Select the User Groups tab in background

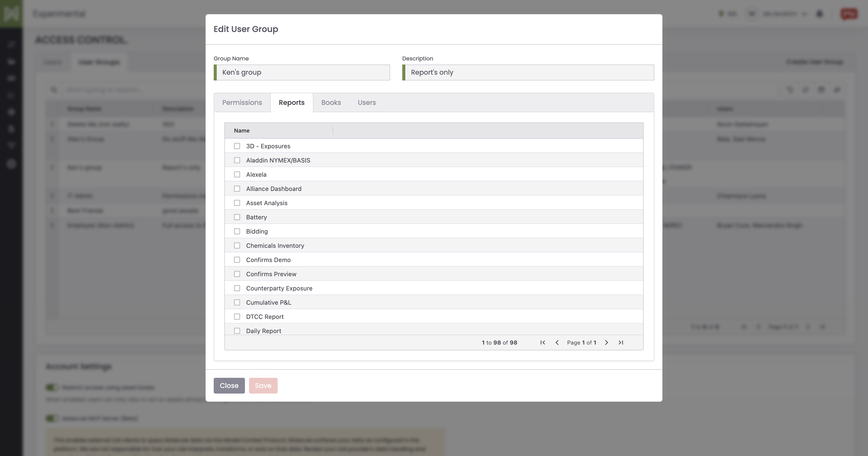[x=99, y=62]
